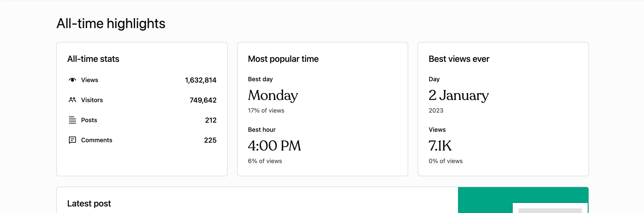Select the Visitors row in All-time stats
Screen dimensions: 644x213
click(x=142, y=100)
